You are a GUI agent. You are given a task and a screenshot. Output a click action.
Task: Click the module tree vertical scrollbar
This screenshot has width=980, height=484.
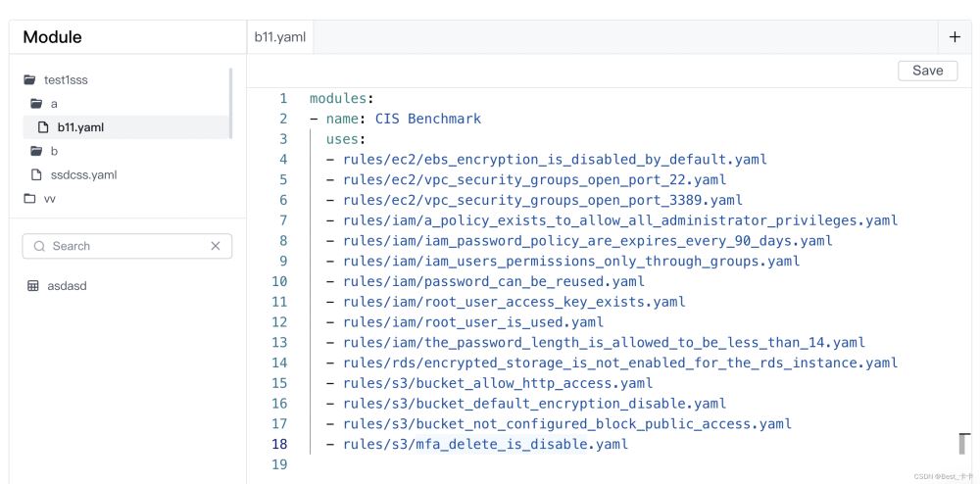point(231,103)
